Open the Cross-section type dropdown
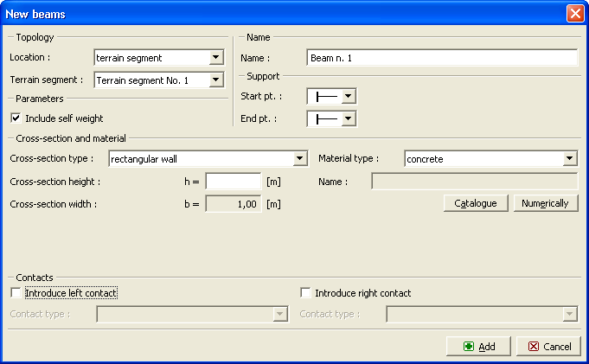 point(299,158)
